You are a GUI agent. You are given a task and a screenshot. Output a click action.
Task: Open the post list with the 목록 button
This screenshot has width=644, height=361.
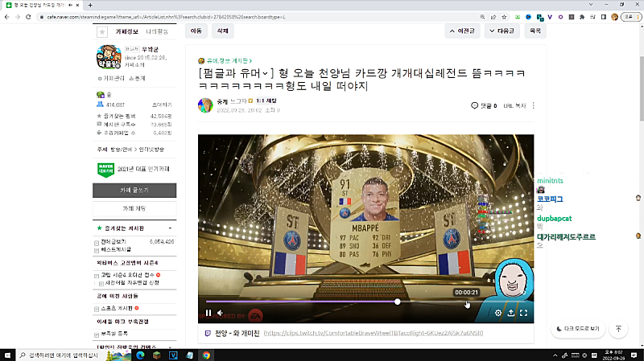[x=535, y=31]
